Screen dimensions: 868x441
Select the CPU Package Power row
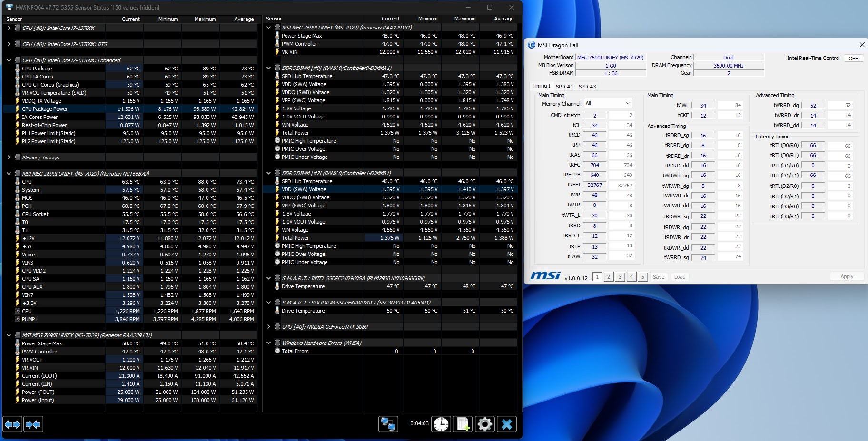[x=129, y=109]
